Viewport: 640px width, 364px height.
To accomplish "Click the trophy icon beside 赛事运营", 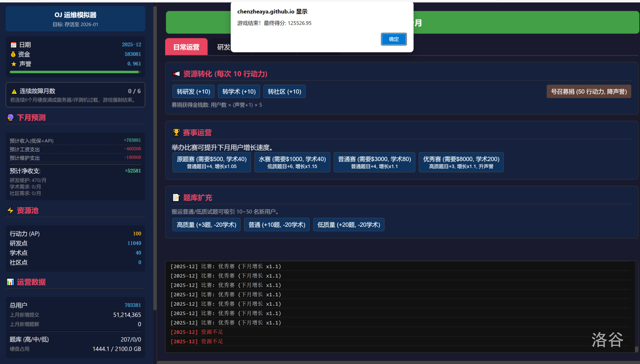I will tap(176, 132).
